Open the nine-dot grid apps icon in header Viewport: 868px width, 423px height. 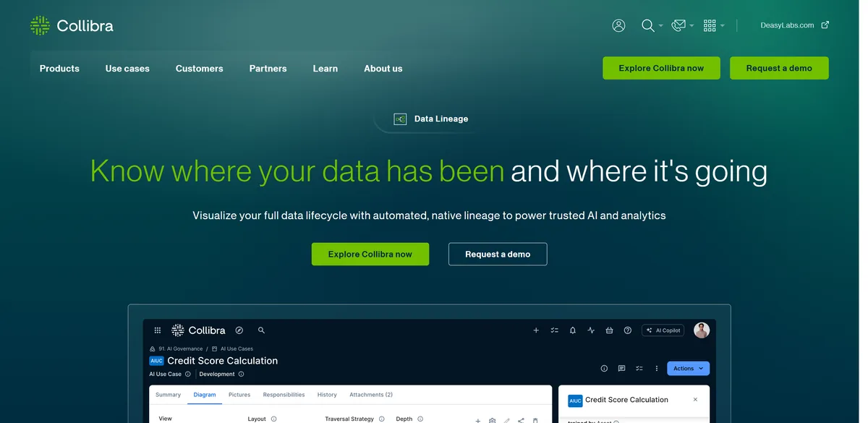click(x=710, y=25)
